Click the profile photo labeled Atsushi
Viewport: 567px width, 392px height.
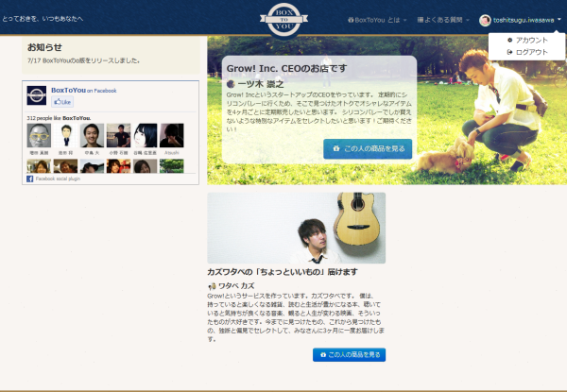point(172,135)
